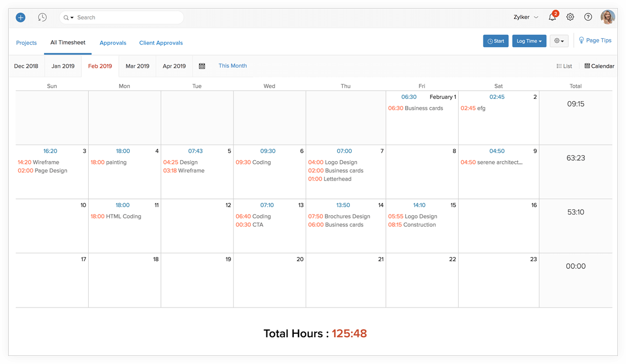Open the 18:00 painting entry
The width and height of the screenshot is (626, 364).
(x=109, y=162)
